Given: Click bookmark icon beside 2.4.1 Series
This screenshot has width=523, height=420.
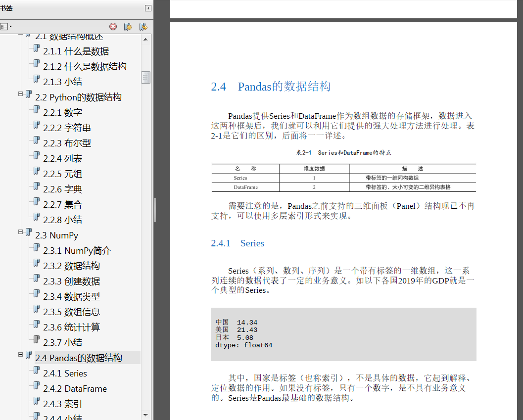Looking at the screenshot, I should (36, 371).
